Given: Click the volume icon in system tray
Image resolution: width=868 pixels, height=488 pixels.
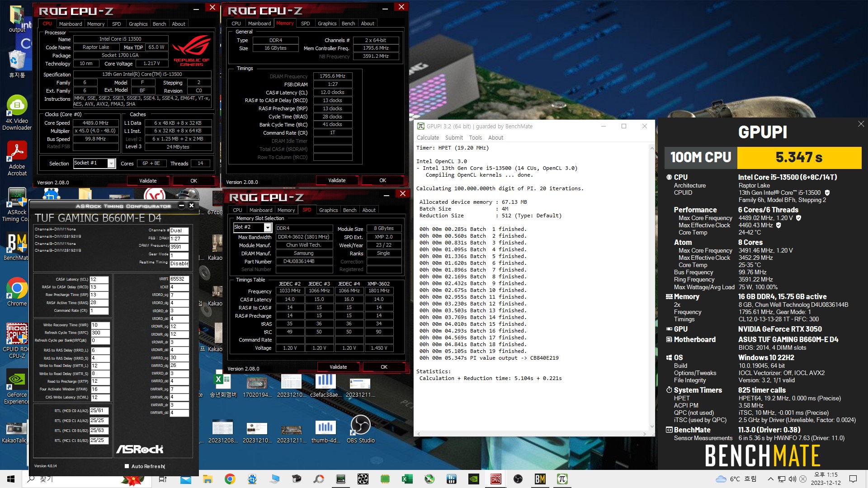Looking at the screenshot, I should 792,479.
